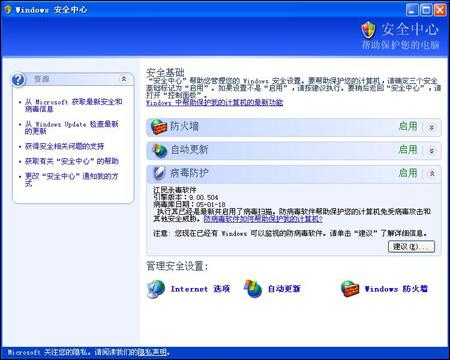Image resolution: width=450 pixels, height=360 pixels.
Task: Open link 从 Windows Update 检查最新的更新
Action: [x=71, y=128]
